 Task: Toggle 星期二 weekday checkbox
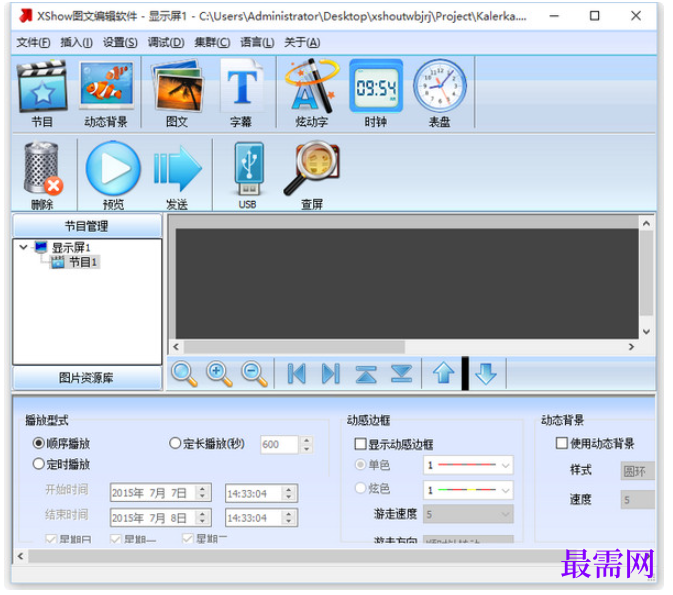click(x=188, y=538)
